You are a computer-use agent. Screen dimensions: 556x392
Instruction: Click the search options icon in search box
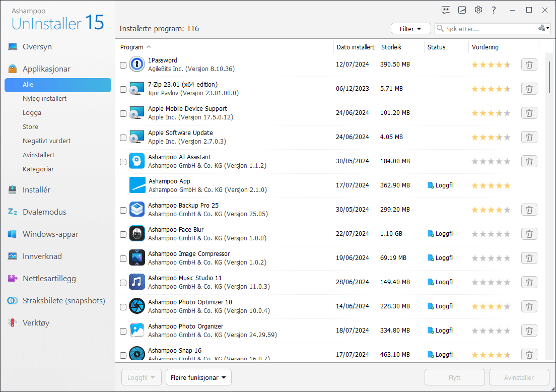coord(543,28)
